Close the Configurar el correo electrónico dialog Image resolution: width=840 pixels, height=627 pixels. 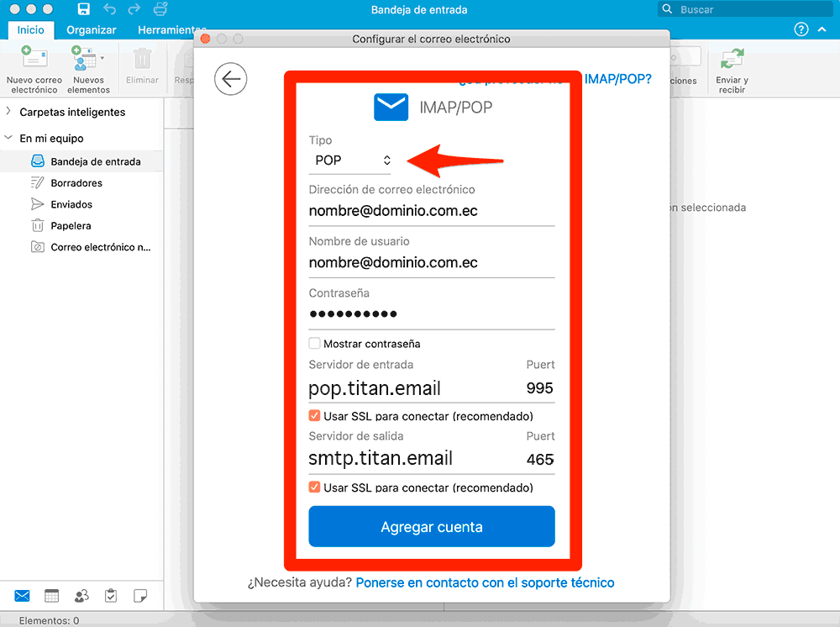point(205,39)
